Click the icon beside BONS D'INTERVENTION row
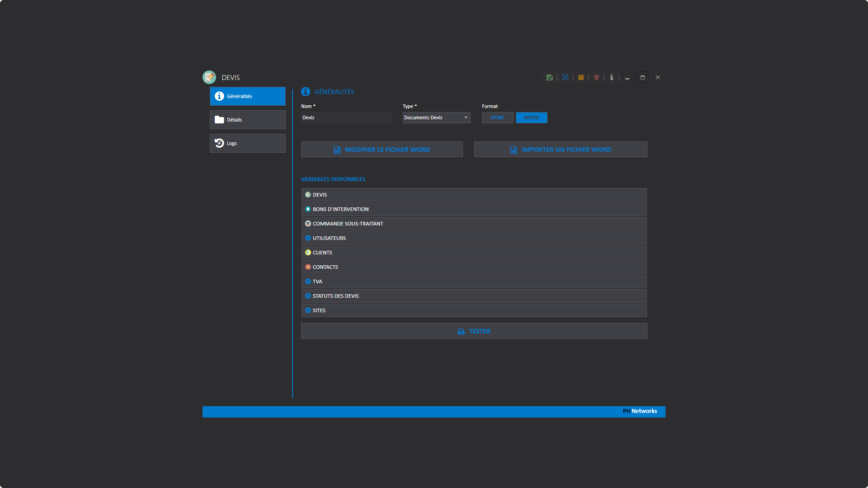The height and width of the screenshot is (488, 868). [308, 209]
